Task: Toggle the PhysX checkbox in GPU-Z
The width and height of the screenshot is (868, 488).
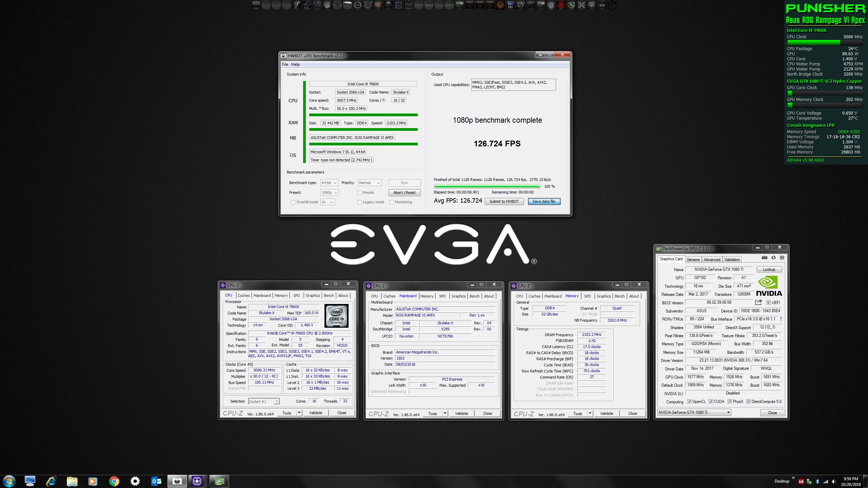Action: coord(730,402)
